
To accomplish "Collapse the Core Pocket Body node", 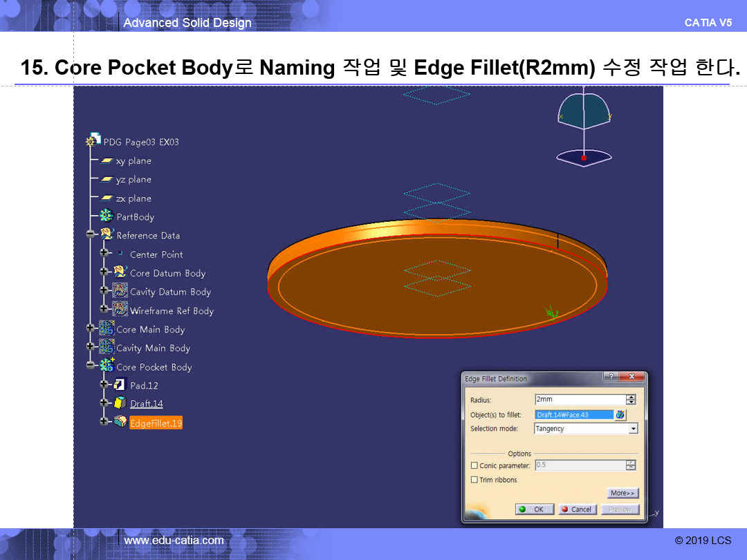I will click(x=91, y=366).
